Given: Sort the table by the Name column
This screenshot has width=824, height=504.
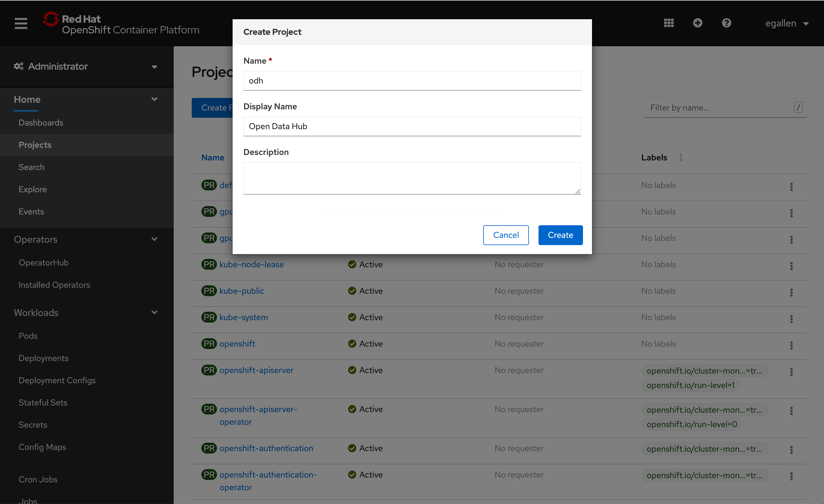Looking at the screenshot, I should [213, 157].
